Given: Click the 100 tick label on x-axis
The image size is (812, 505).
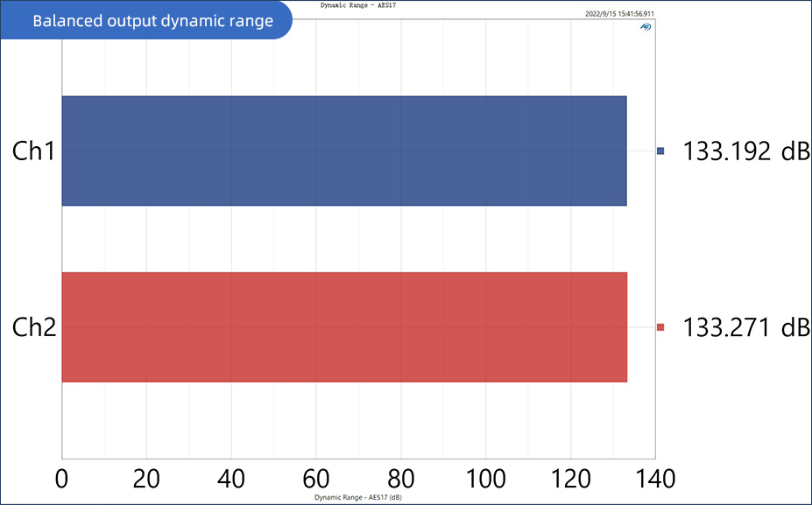Looking at the screenshot, I should click(485, 478).
